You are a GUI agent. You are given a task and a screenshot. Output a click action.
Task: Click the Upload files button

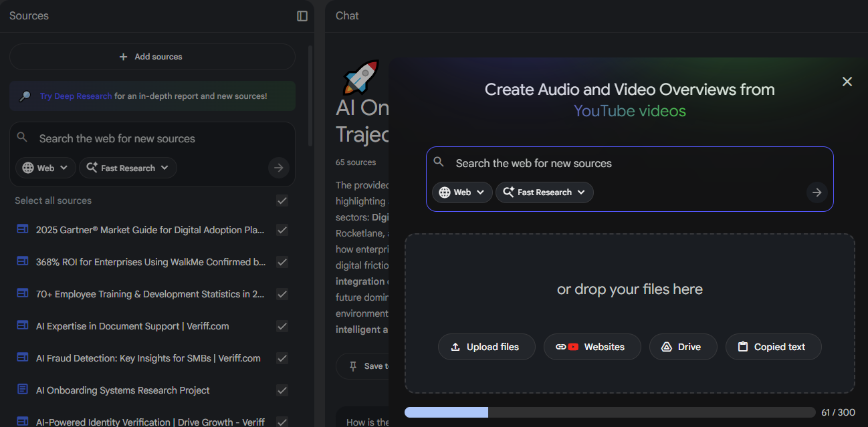pos(487,347)
